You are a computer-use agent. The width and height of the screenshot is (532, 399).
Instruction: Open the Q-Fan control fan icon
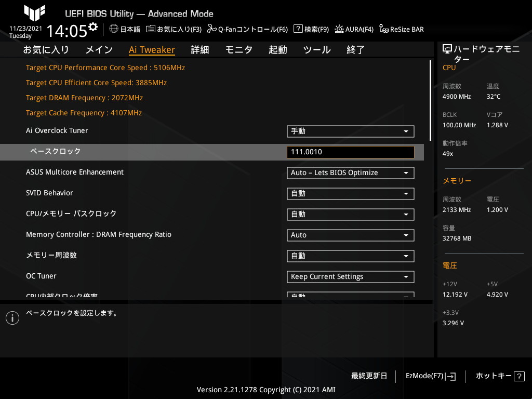click(212, 29)
